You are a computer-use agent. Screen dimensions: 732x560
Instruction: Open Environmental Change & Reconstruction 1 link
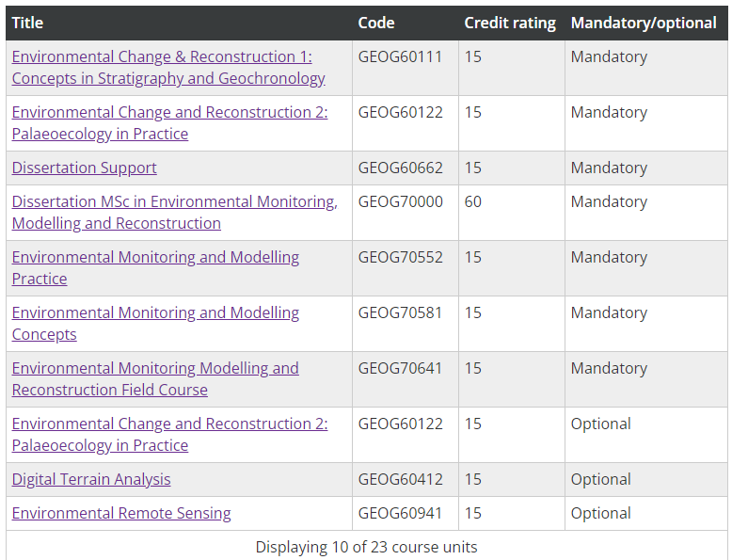(x=168, y=67)
